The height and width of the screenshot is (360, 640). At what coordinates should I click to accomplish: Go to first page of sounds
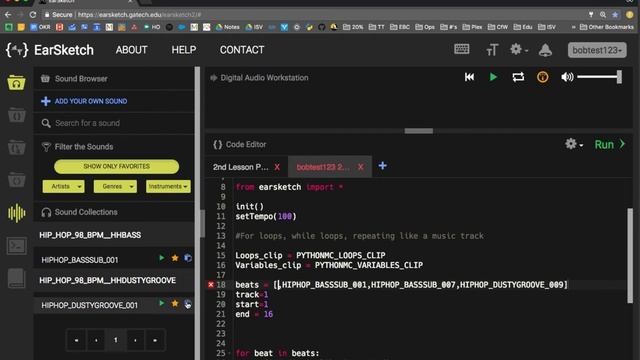[x=76, y=340]
